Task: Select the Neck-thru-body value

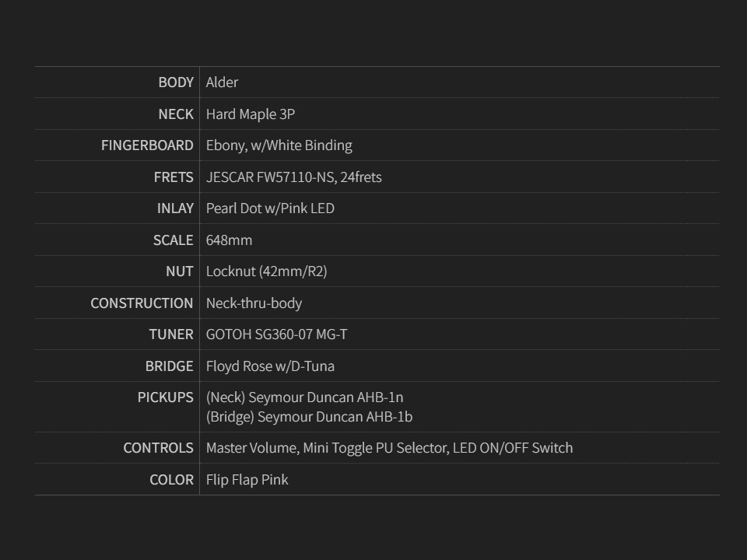Action: [254, 303]
